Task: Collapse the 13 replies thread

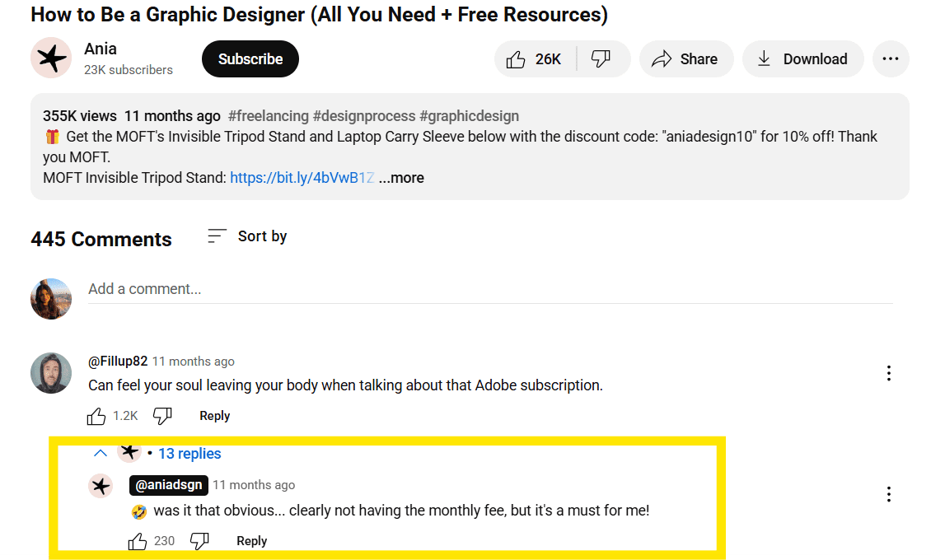Action: (101, 453)
